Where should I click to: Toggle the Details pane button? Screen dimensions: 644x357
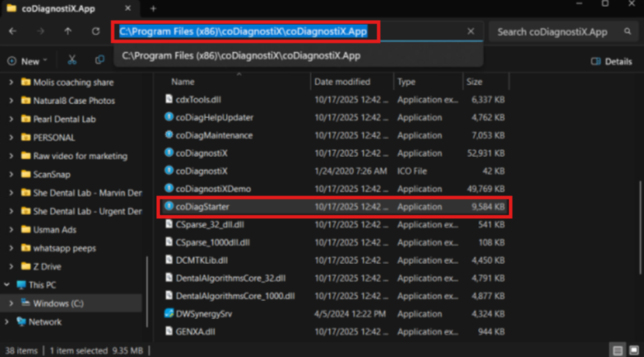612,61
